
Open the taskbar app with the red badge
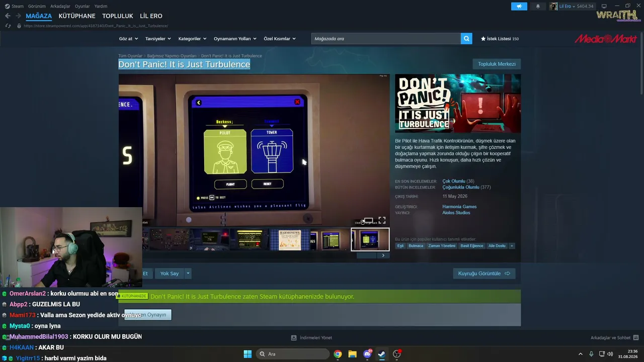(x=397, y=354)
